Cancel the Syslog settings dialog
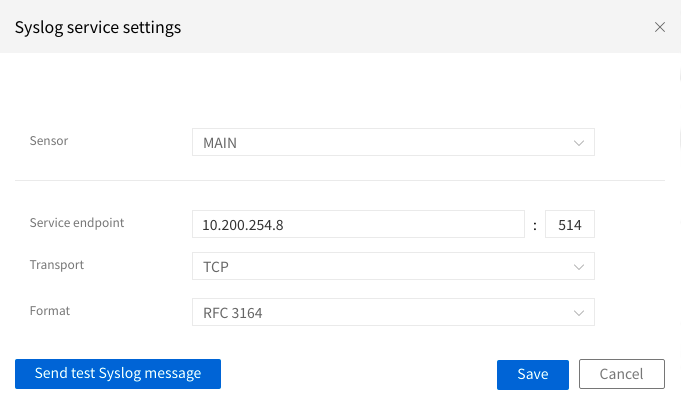The width and height of the screenshot is (681, 403). (621, 374)
